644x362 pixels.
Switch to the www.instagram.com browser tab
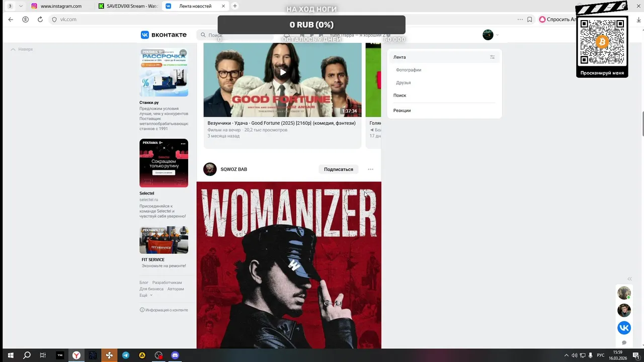(61, 6)
